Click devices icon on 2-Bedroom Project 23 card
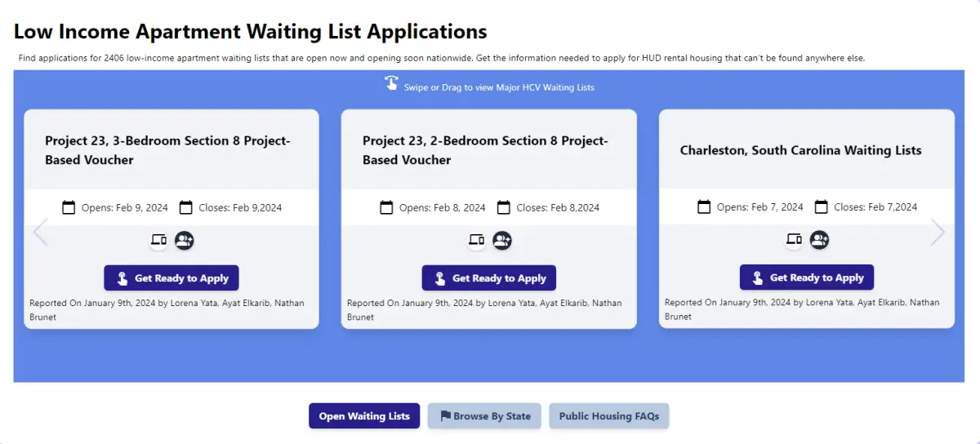980x444 pixels. coord(476,240)
